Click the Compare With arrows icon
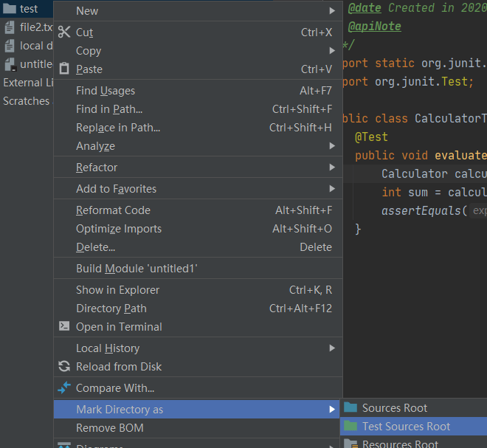The width and height of the screenshot is (487, 448). [x=64, y=388]
